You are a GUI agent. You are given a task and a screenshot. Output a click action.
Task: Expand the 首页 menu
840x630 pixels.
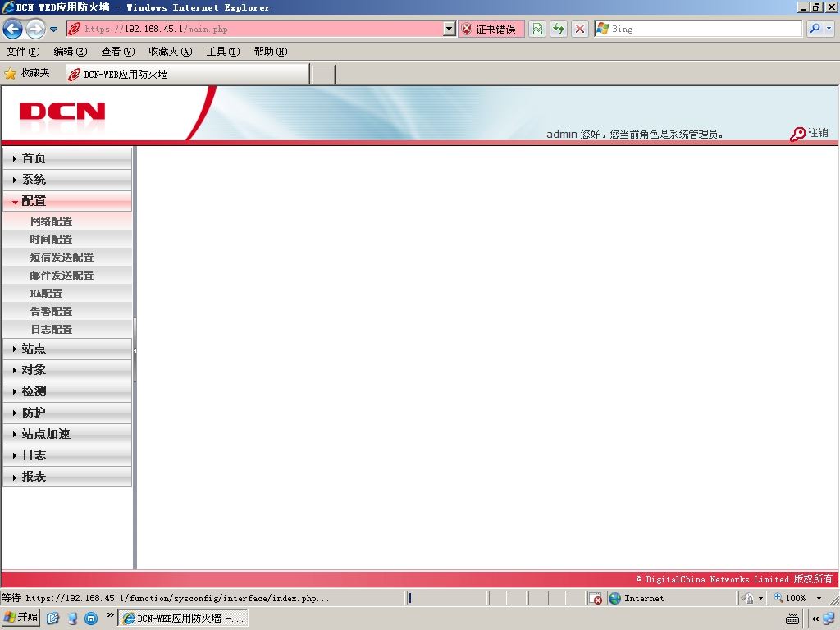coord(67,158)
